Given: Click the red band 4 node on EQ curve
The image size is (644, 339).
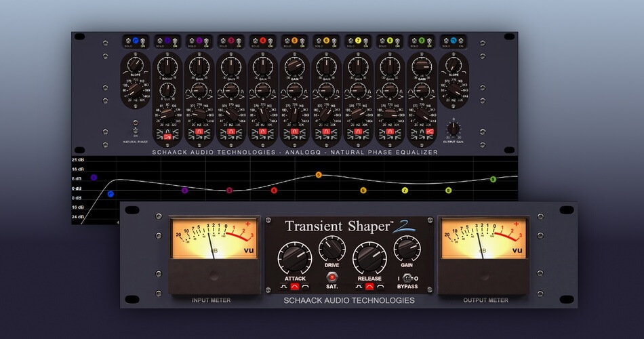Looking at the screenshot, I should point(274,191).
